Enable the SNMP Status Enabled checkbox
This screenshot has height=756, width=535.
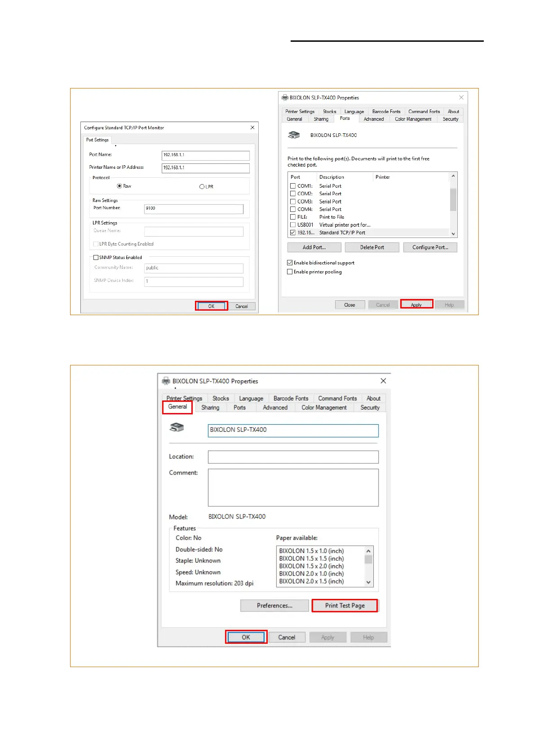point(96,258)
